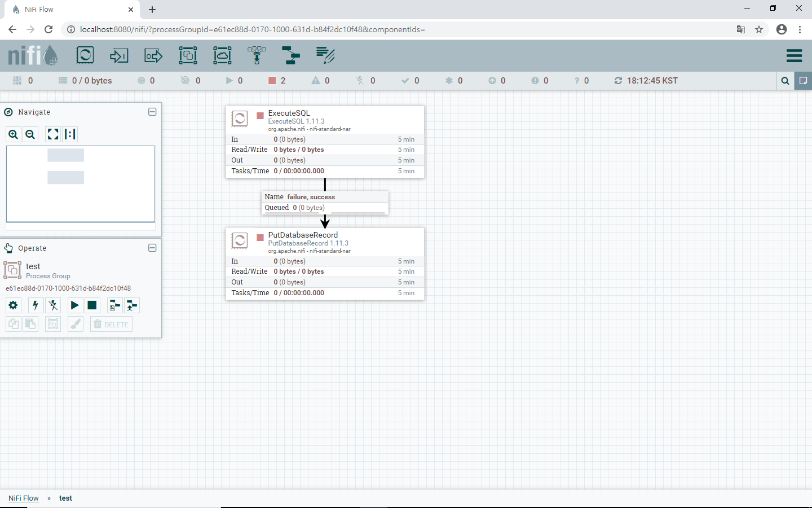This screenshot has width=812, height=508.
Task: Click the up to date versioned indicator
Action: coord(410,81)
